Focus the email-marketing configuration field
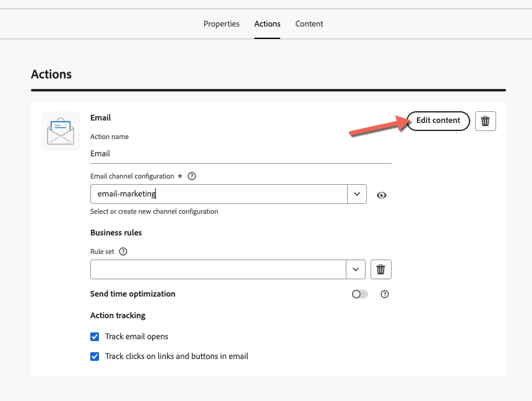This screenshot has width=532, height=401. click(x=219, y=194)
